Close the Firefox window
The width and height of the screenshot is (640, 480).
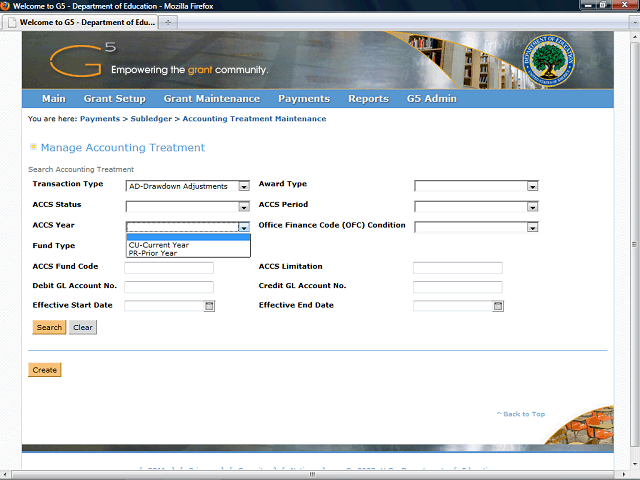625,5
